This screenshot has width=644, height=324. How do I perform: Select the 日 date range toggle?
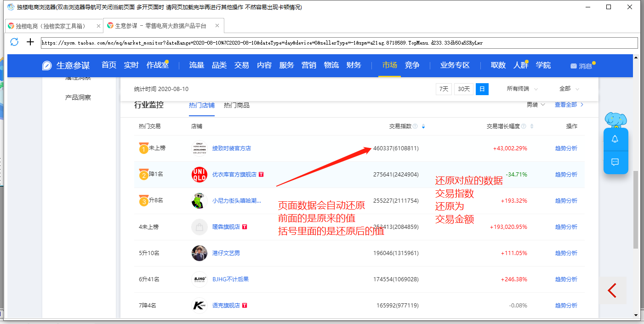point(482,89)
